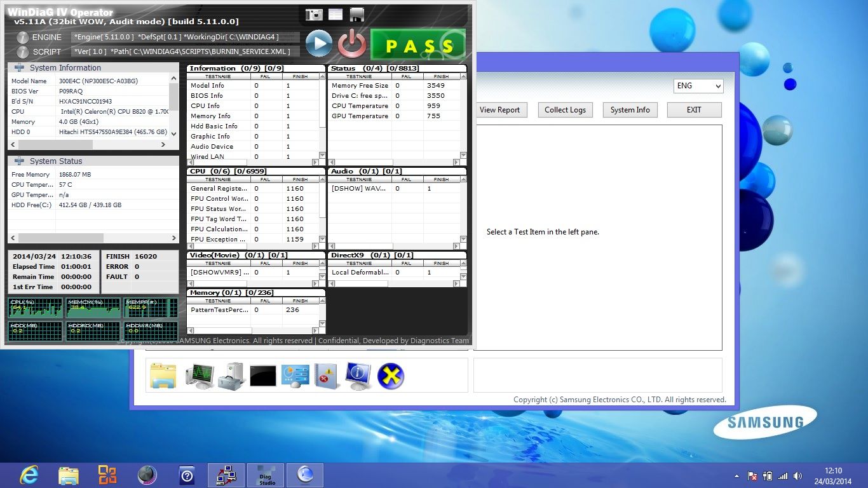Select the Audio Device row
The image size is (868, 488).
[253, 146]
